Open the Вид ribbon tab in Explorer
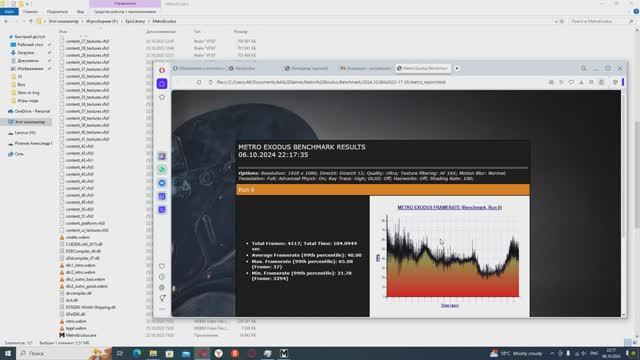Viewport: 640px width, 360px height. tap(80, 12)
